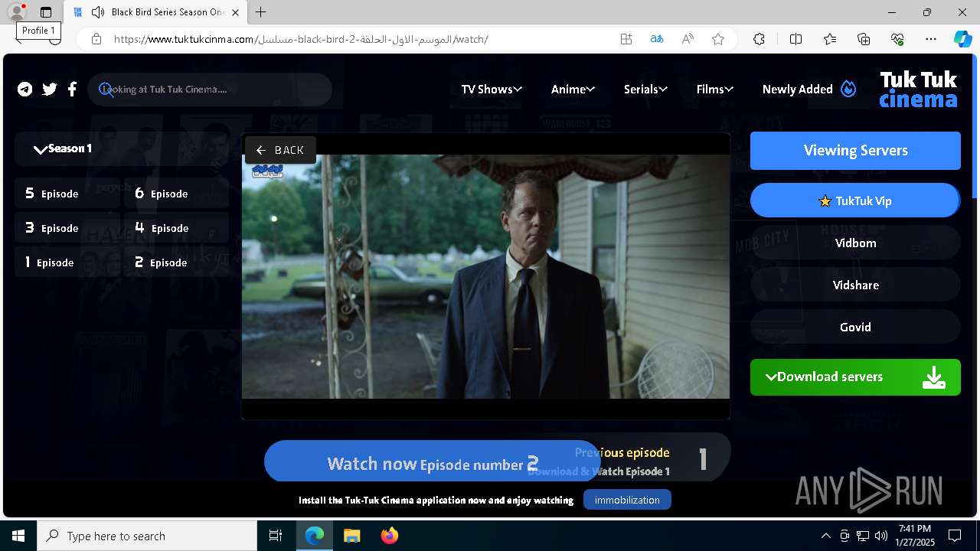Focus the Tuk Tuk Cinema search field
Image resolution: width=980 pixels, height=551 pixels.
(x=209, y=90)
